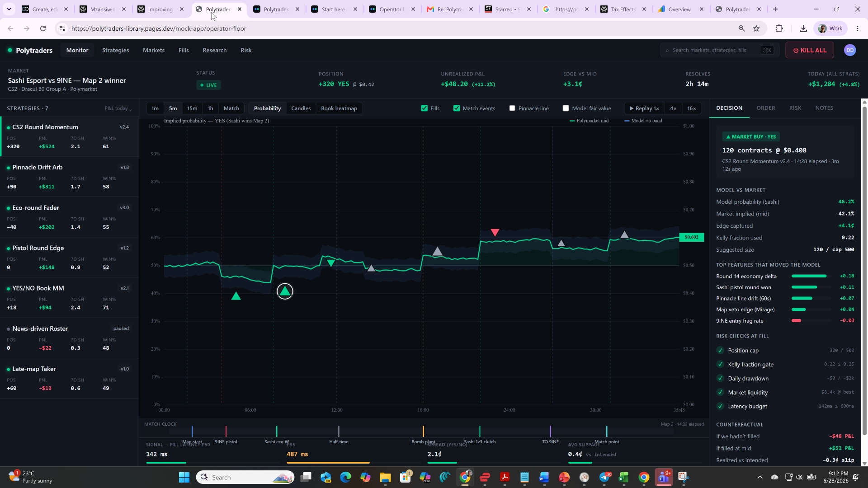The image size is (868, 488).
Task: Enable the Pinnacle line checkbox
Action: (512, 108)
